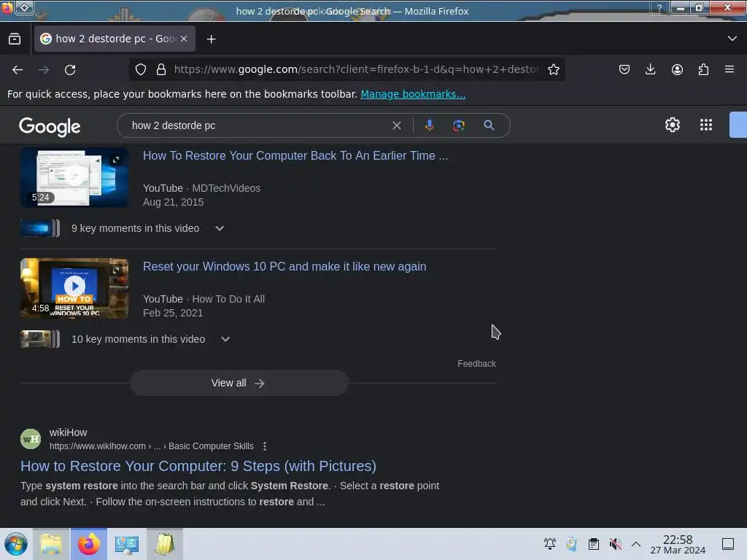Click the window help question mark button

point(659,7)
